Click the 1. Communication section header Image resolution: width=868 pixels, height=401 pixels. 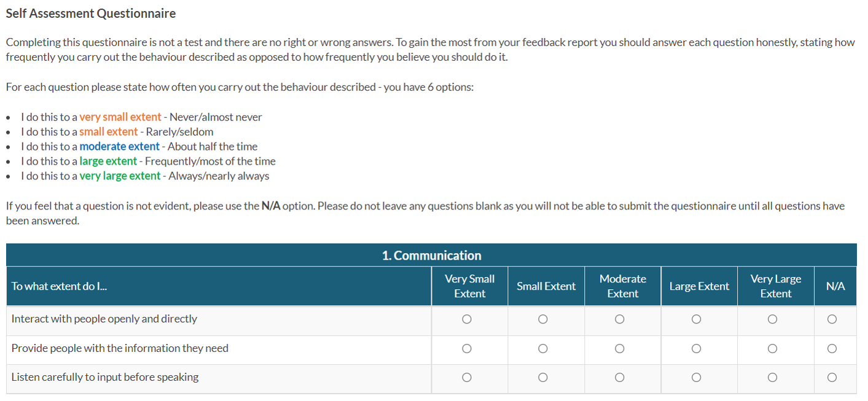tap(431, 255)
